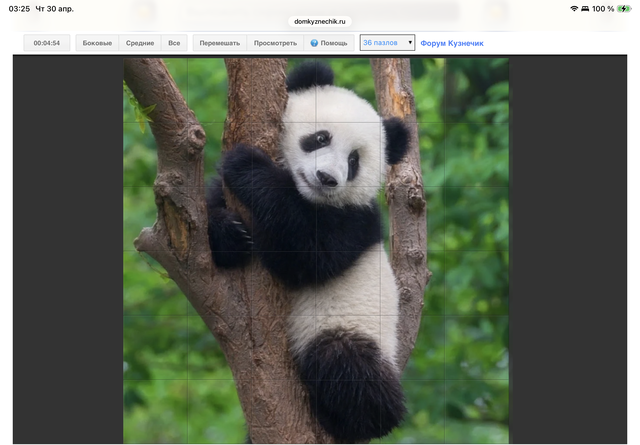Image resolution: width=640 pixels, height=445 pixels.
Task: Tap the green charging battery icon
Action: (625, 8)
